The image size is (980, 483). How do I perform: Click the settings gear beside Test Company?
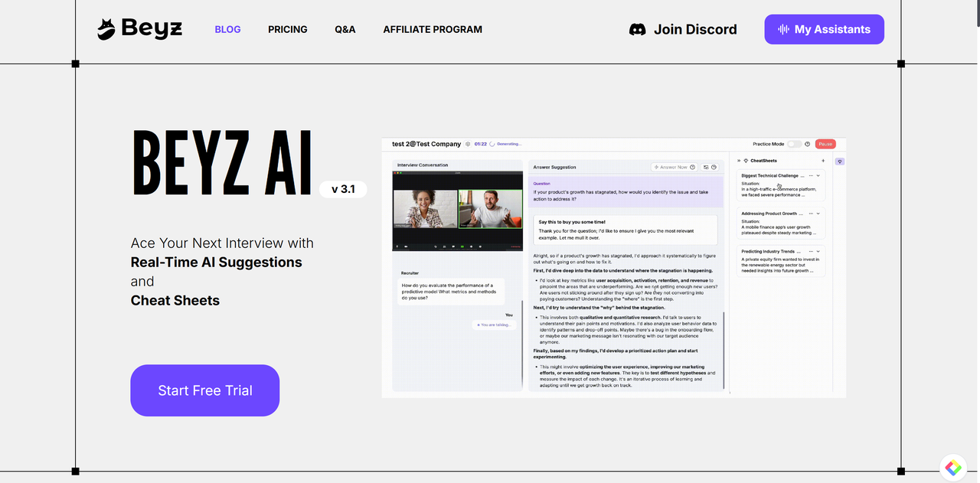tap(468, 144)
